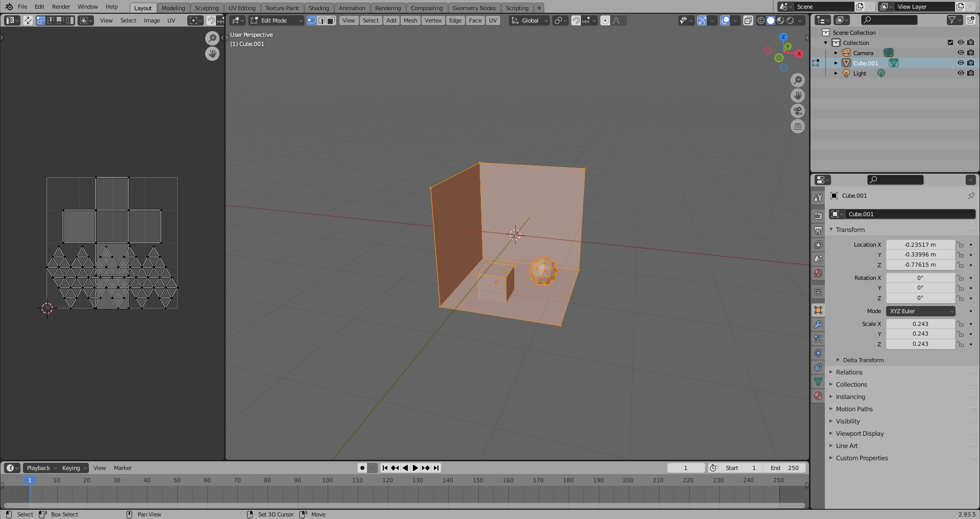
Task: Toggle UV sync selection button
Action: (x=28, y=20)
